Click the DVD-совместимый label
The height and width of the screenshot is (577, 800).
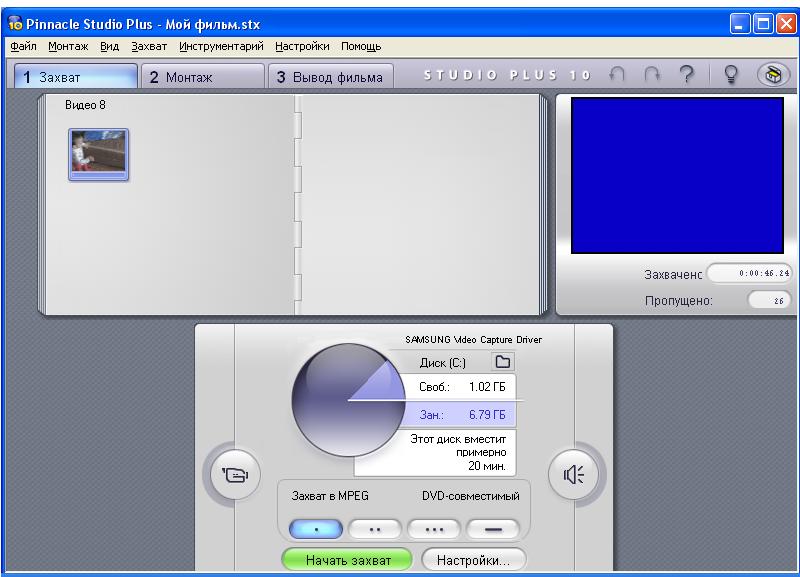470,495
